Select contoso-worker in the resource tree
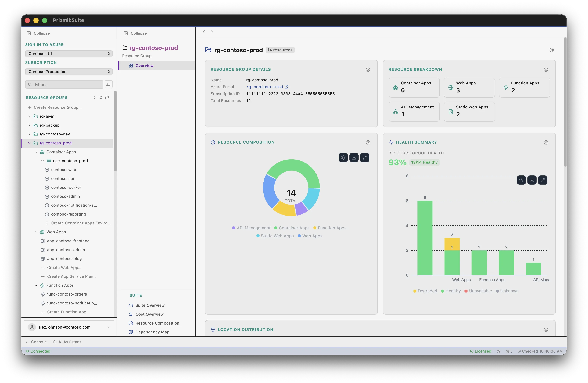Image resolution: width=588 pixels, height=383 pixels. click(66, 187)
